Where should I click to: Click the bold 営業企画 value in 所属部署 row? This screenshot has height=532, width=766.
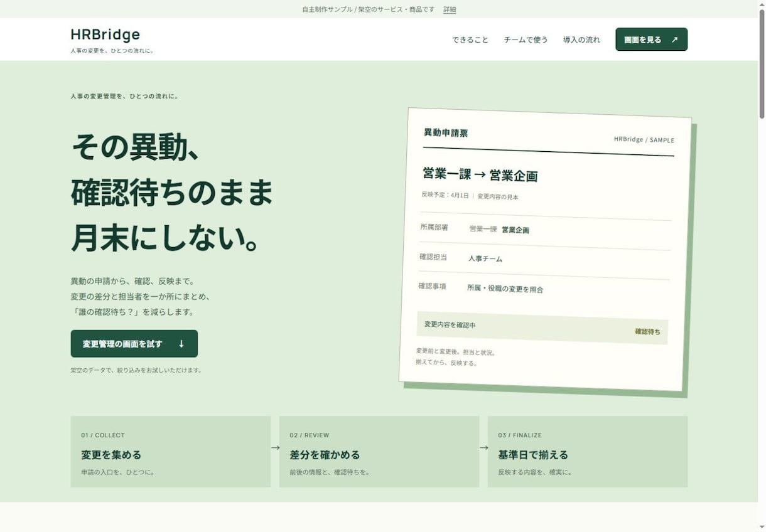[x=515, y=230]
